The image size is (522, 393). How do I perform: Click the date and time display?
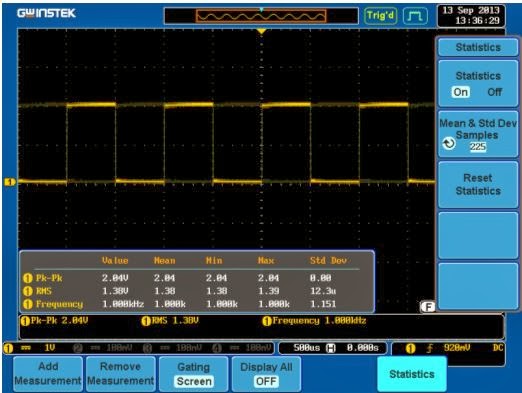(471, 15)
